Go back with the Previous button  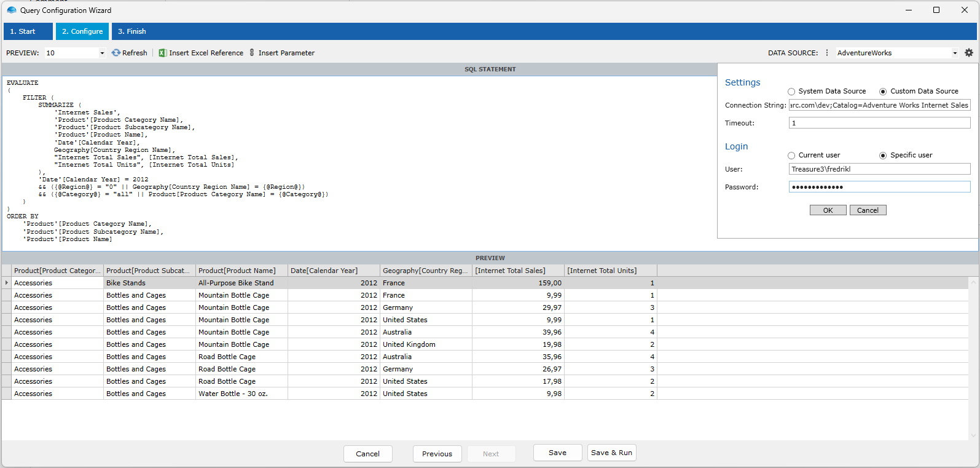point(437,454)
